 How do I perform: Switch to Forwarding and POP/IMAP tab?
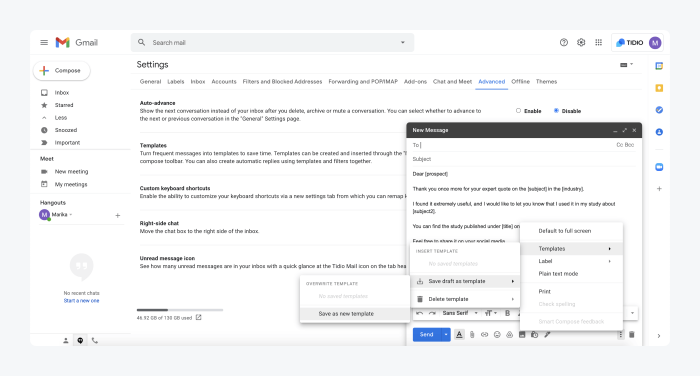[363, 82]
